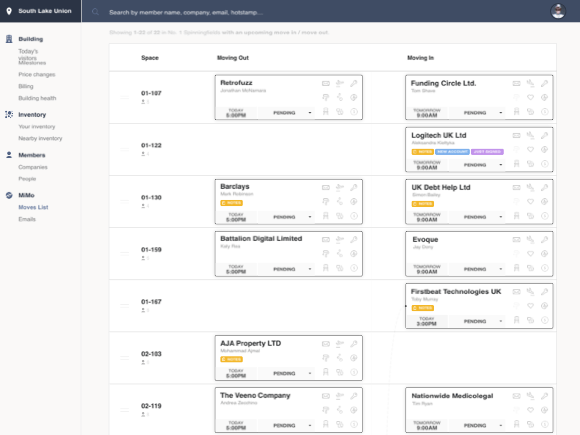
Task: Open the South Lake Union location selector
Action: [40, 11]
